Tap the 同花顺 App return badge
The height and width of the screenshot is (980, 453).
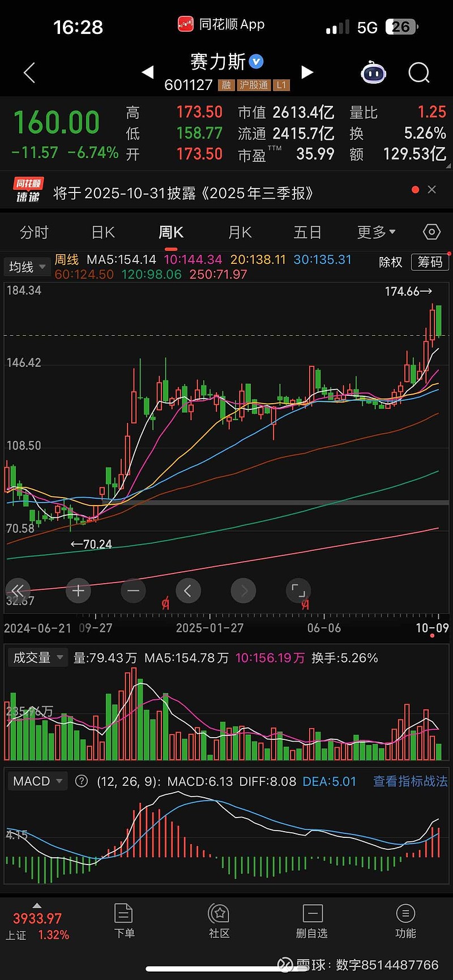pyautogui.click(x=221, y=24)
